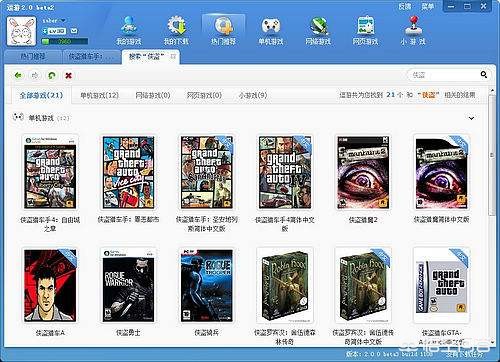Click title text 侠盗猎车手:圣安地列斯简体中文版

[207, 224]
